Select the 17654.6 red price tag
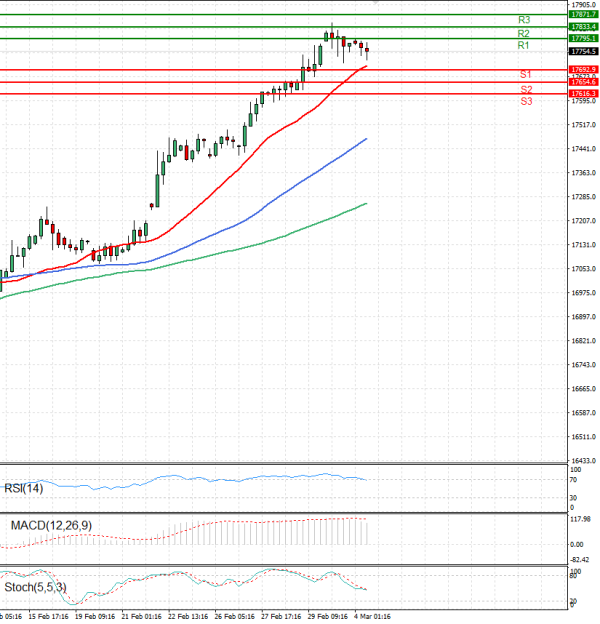600x624 pixels. click(584, 82)
